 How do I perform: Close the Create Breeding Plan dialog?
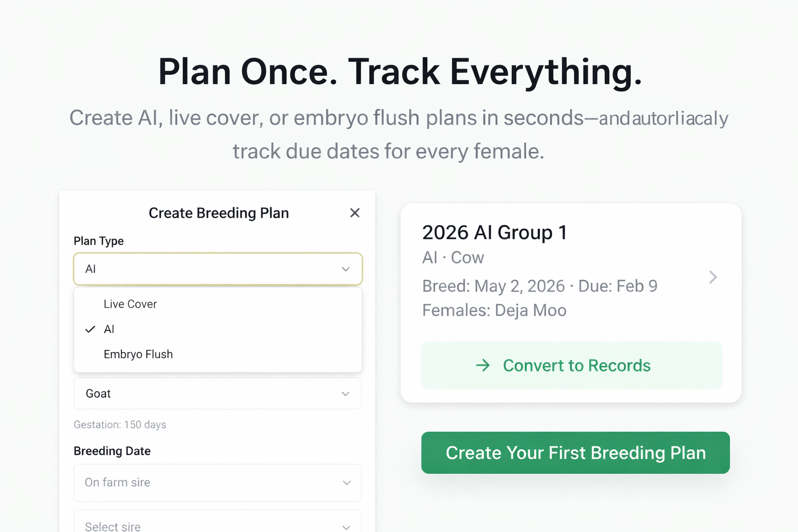click(355, 213)
